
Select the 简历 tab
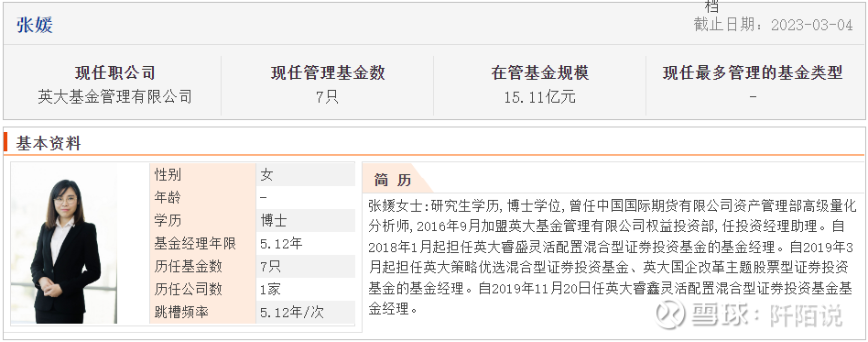(x=393, y=180)
